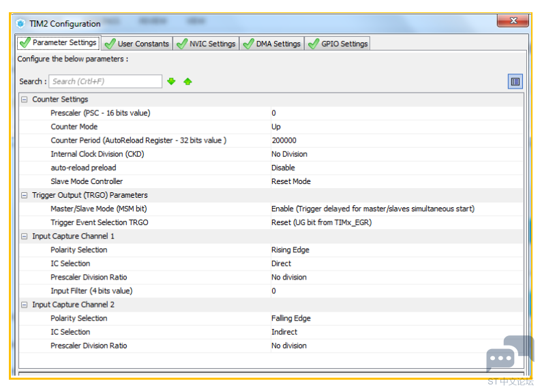Open the Counter Mode value 'Up'
Screen dimensions: 540x392
pos(397,127)
